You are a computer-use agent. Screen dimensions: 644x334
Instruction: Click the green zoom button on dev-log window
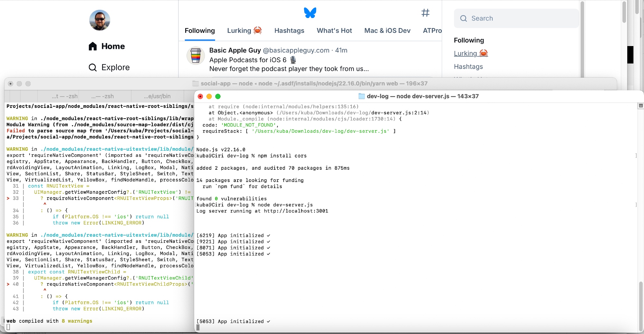tap(218, 96)
